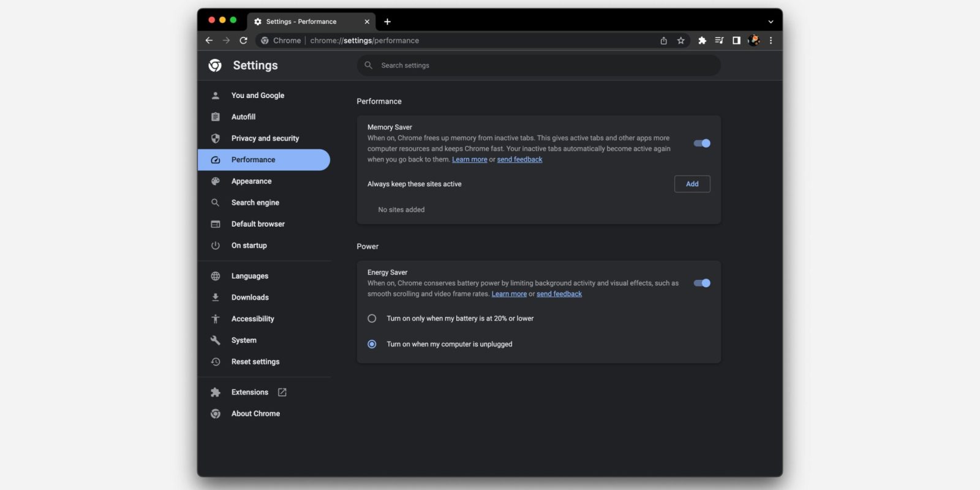Select turn on when computer is unplugged
This screenshot has height=490, width=980.
click(x=372, y=344)
